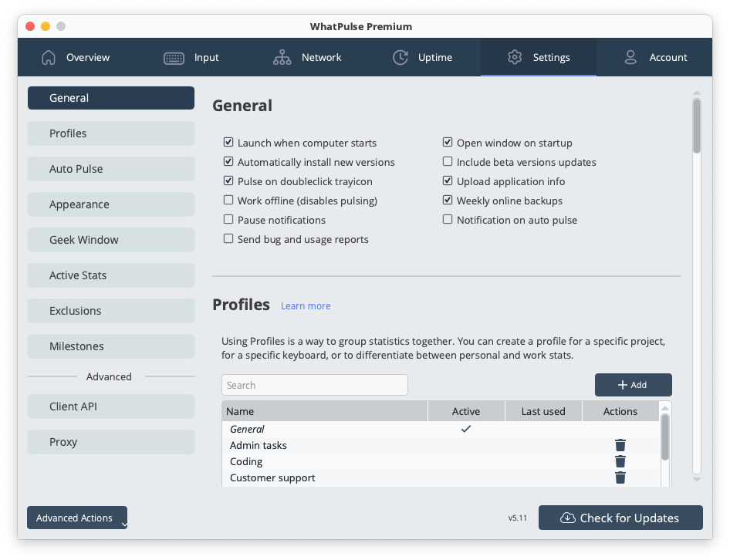Expand the Advanced Actions menu
The width and height of the screenshot is (730, 560).
[76, 518]
